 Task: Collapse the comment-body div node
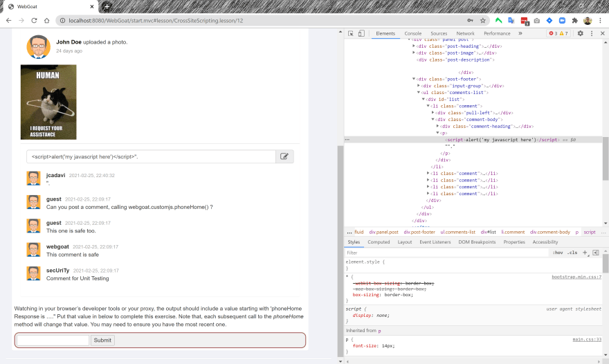click(x=433, y=119)
